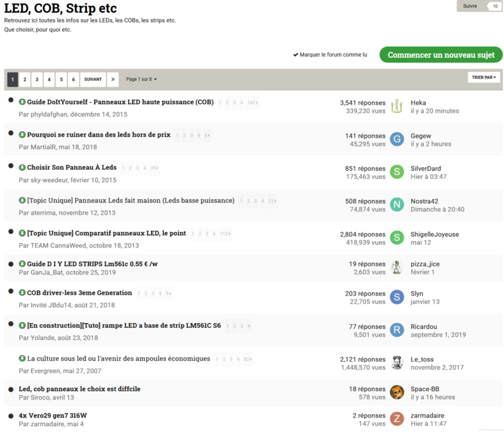Open SilverDard's S avatar

click(397, 172)
